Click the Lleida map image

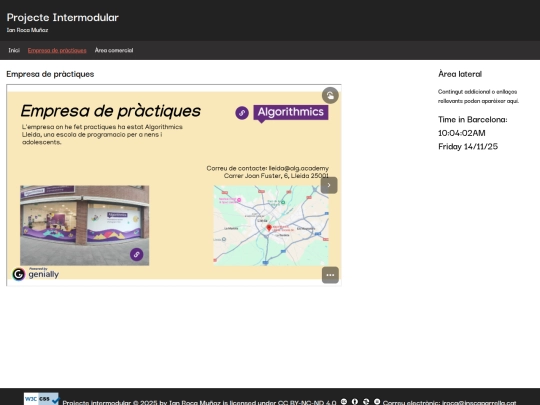[x=271, y=225]
